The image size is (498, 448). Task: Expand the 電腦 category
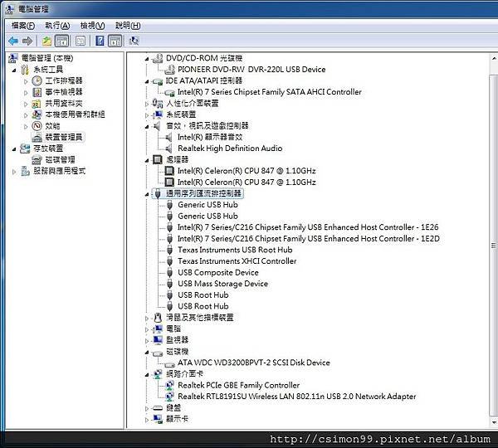click(x=147, y=330)
